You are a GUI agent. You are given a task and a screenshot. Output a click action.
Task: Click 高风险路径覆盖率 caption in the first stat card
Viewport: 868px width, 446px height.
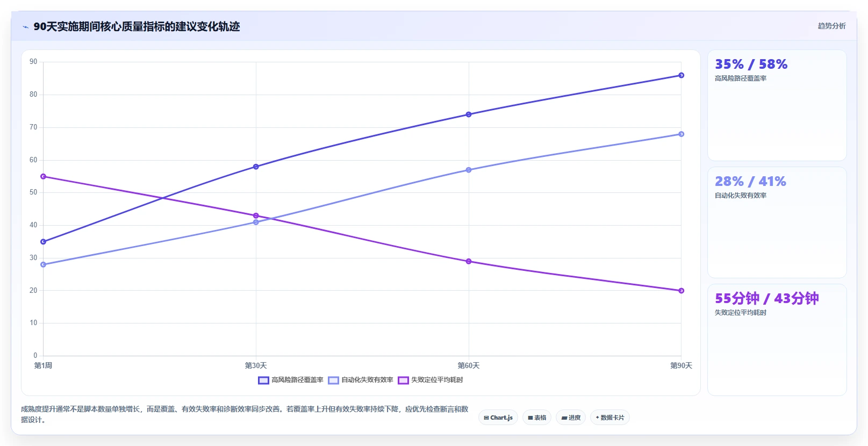741,78
